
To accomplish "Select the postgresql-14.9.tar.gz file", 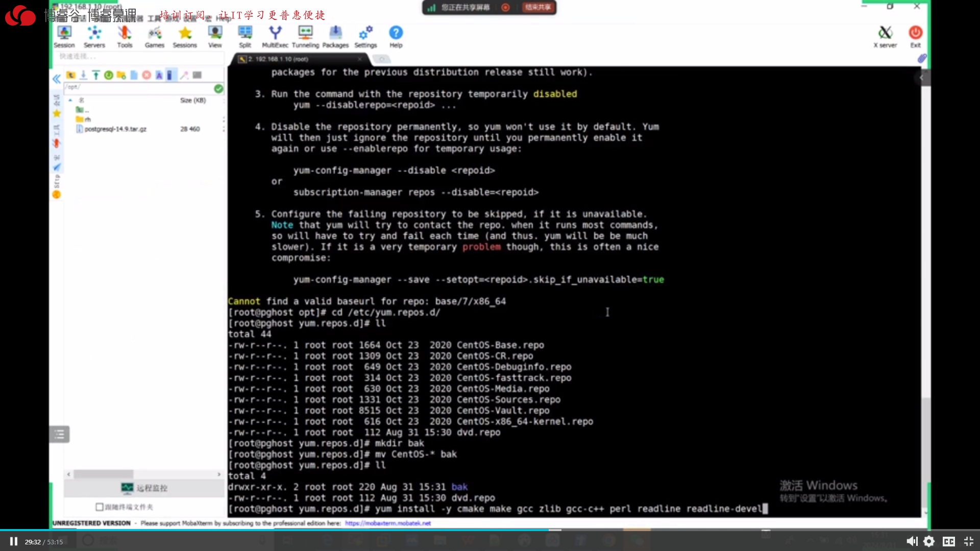I will click(111, 129).
